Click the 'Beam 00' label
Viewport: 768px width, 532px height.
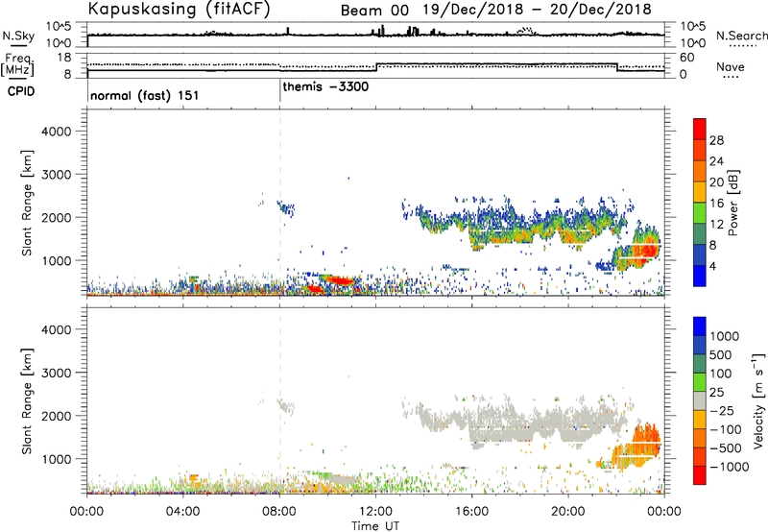coord(374,11)
